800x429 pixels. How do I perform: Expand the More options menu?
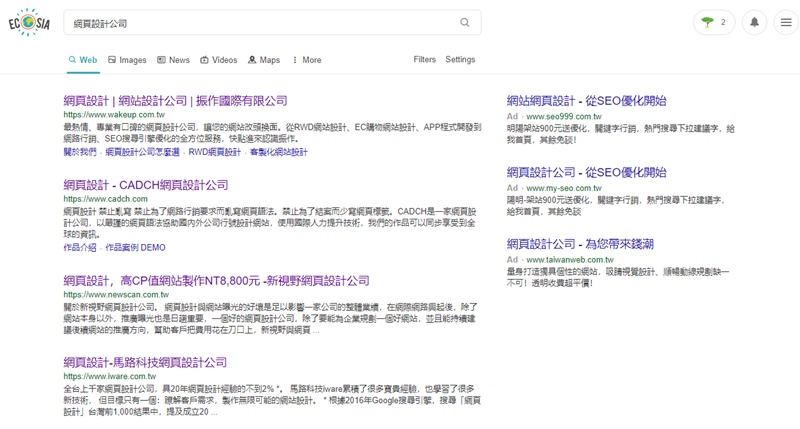(307, 60)
